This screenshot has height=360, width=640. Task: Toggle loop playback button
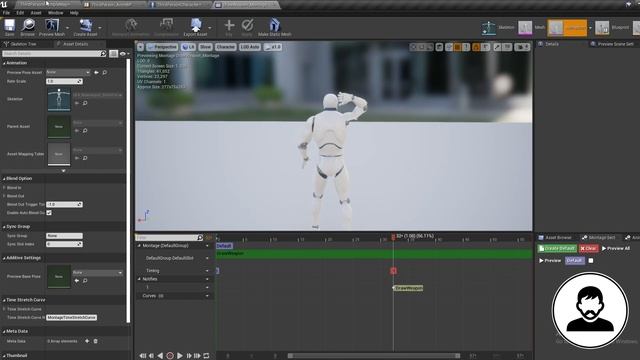[x=207, y=356]
